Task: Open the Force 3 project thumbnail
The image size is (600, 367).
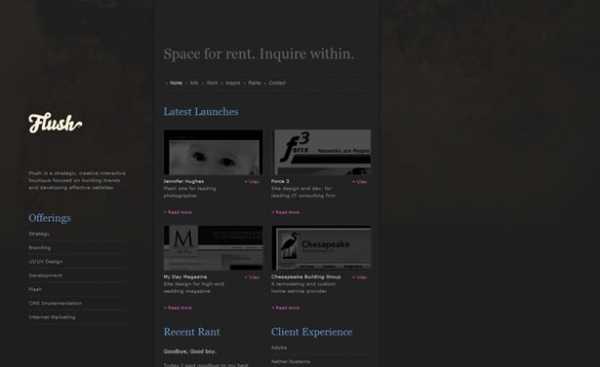Action: point(321,152)
